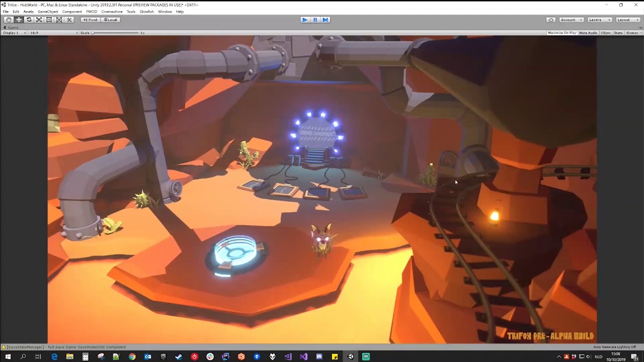The width and height of the screenshot is (644, 362).
Task: Toggle Local handle rotation mode
Action: coord(110,20)
